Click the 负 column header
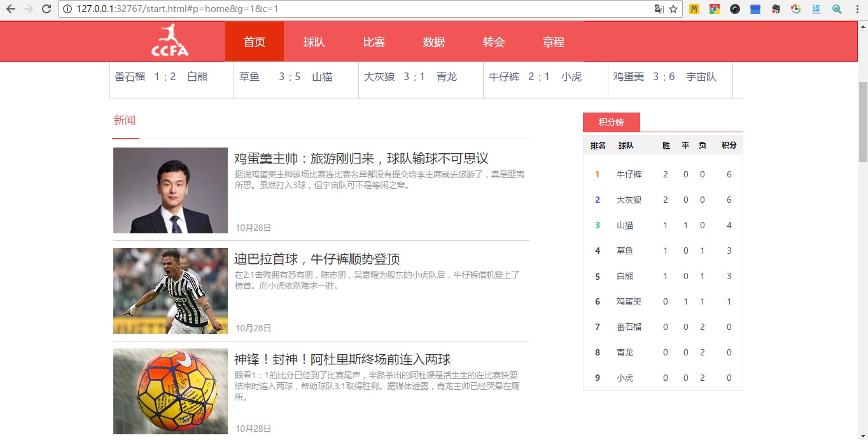 tap(703, 146)
